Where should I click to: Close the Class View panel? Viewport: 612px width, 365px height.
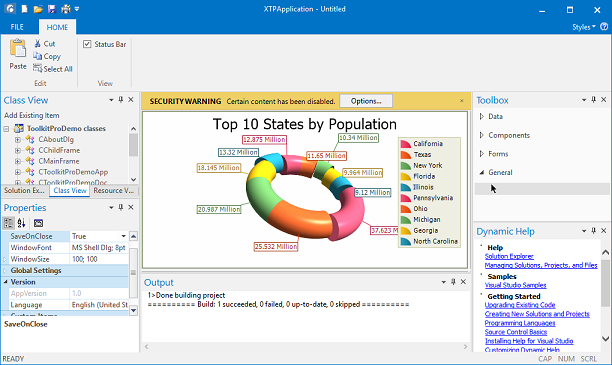[x=131, y=100]
